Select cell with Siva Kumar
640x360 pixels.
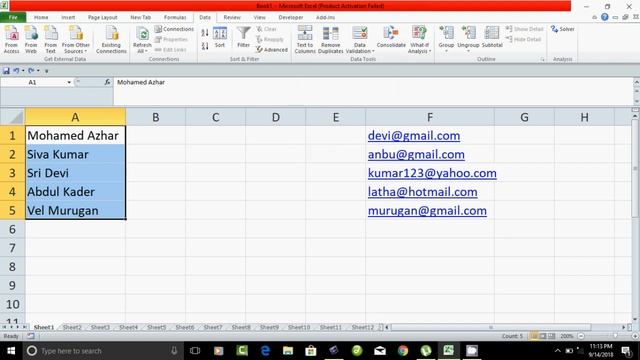(x=75, y=154)
